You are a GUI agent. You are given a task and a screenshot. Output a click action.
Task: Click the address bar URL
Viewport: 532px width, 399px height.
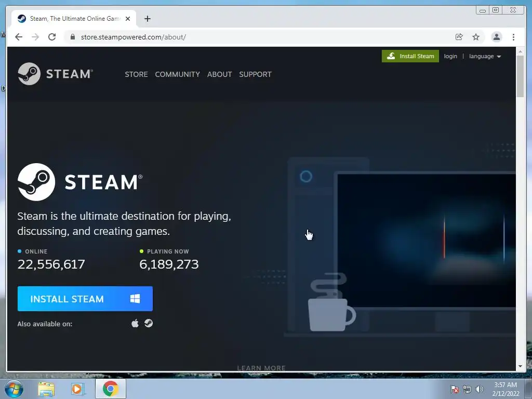pos(134,37)
